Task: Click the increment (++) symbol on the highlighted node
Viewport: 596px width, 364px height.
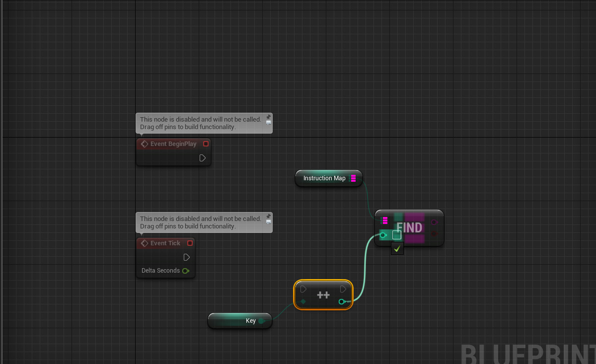Action: point(323,294)
